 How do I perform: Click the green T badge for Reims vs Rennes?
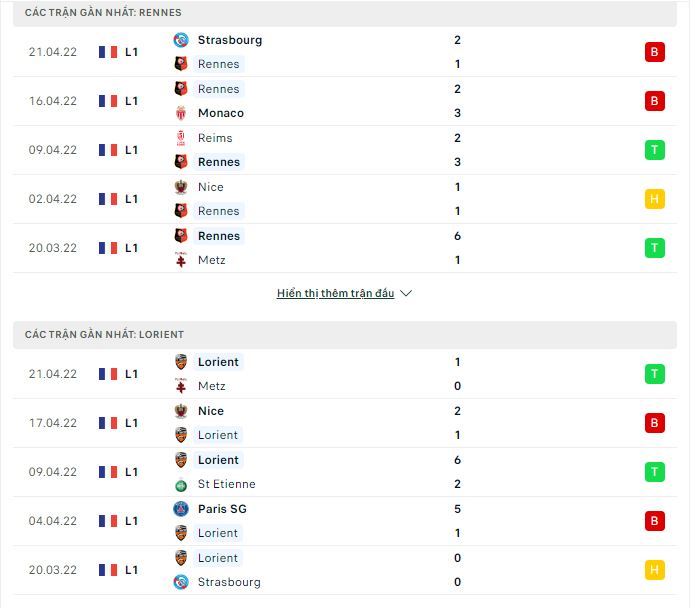pyautogui.click(x=654, y=150)
